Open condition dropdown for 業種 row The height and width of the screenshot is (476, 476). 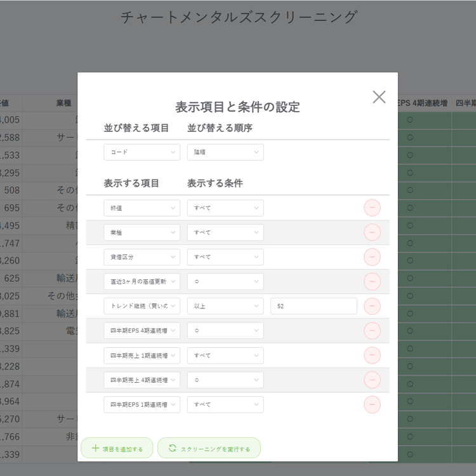pos(225,232)
